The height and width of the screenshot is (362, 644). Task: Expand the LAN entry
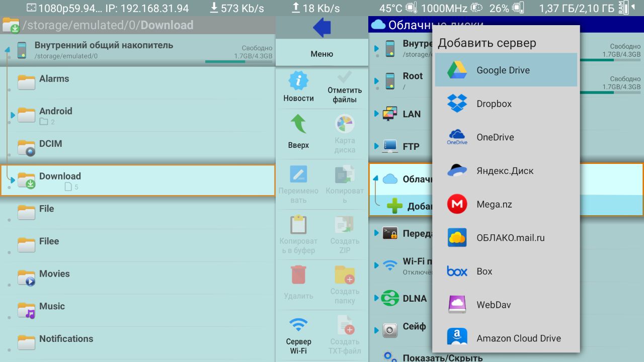point(376,114)
